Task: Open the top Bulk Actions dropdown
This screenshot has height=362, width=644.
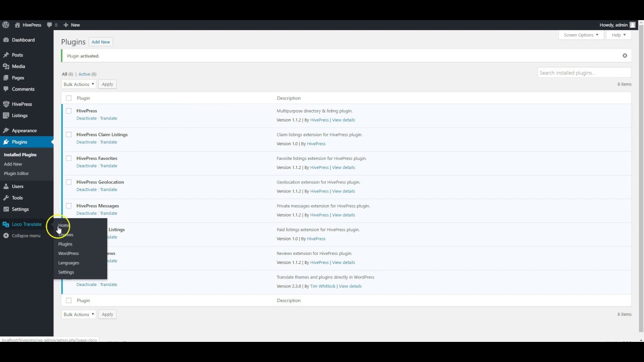Action: tap(78, 84)
